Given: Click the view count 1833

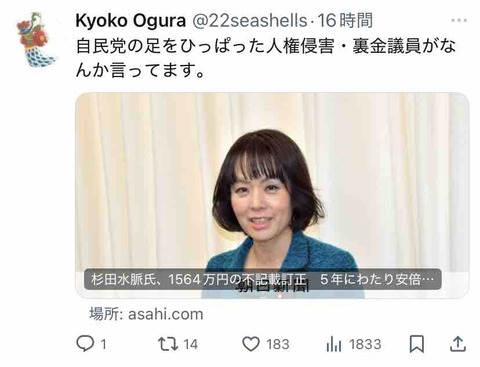Looking at the screenshot, I should [365, 344].
